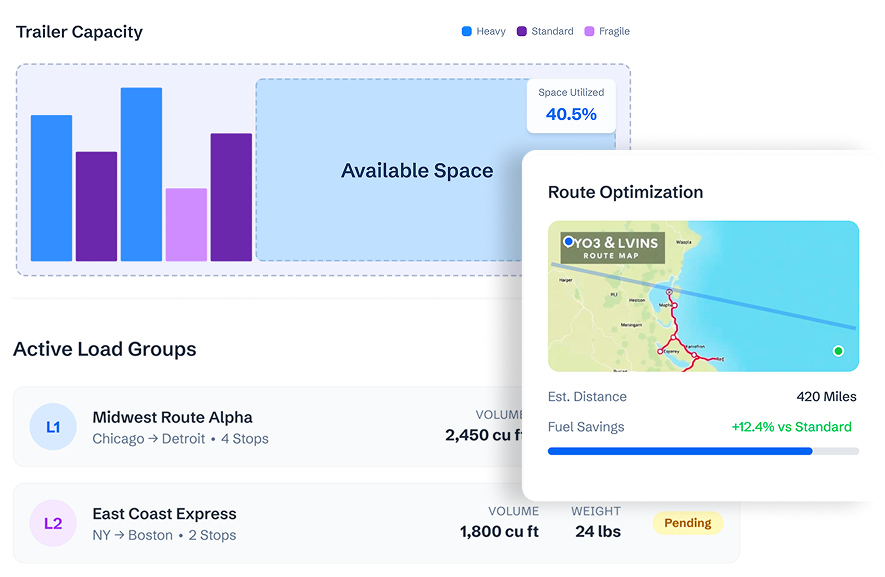Select the Heavy legend color swatch
The width and height of the screenshot is (885, 577).
[x=466, y=32]
